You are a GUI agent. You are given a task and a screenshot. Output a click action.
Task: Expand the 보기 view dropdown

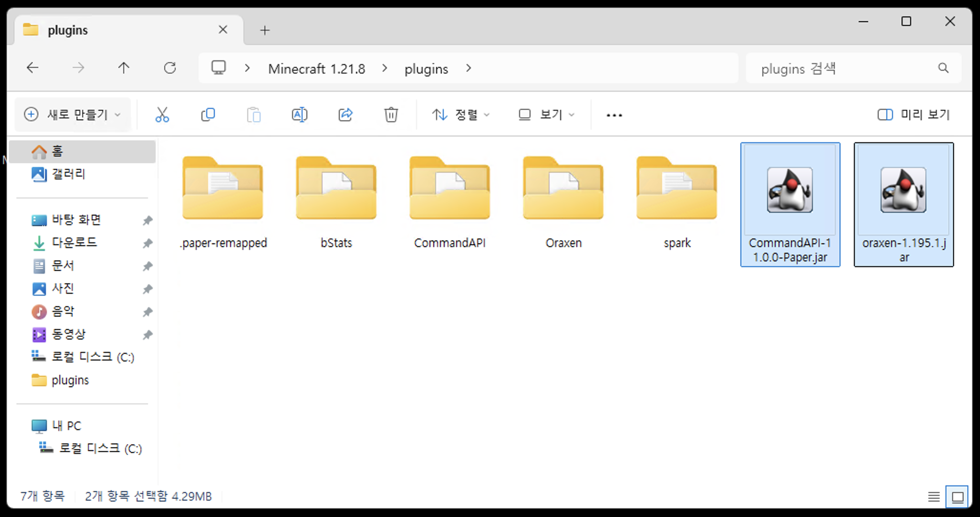[x=547, y=115]
